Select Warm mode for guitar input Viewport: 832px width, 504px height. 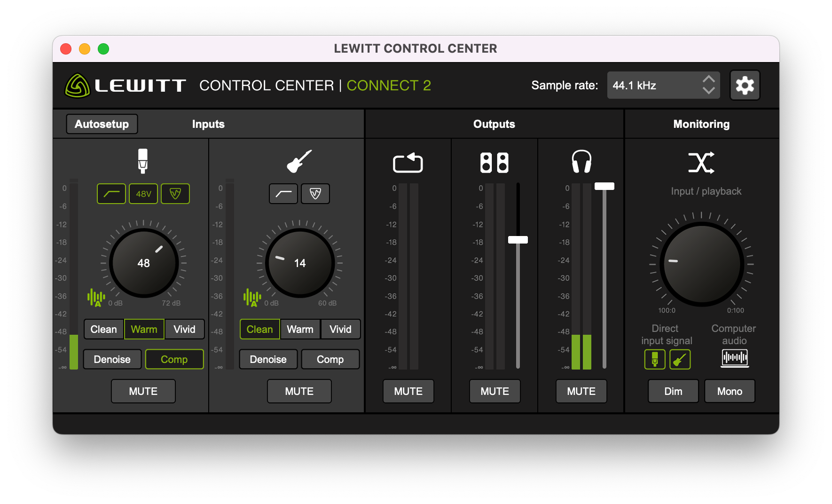300,329
